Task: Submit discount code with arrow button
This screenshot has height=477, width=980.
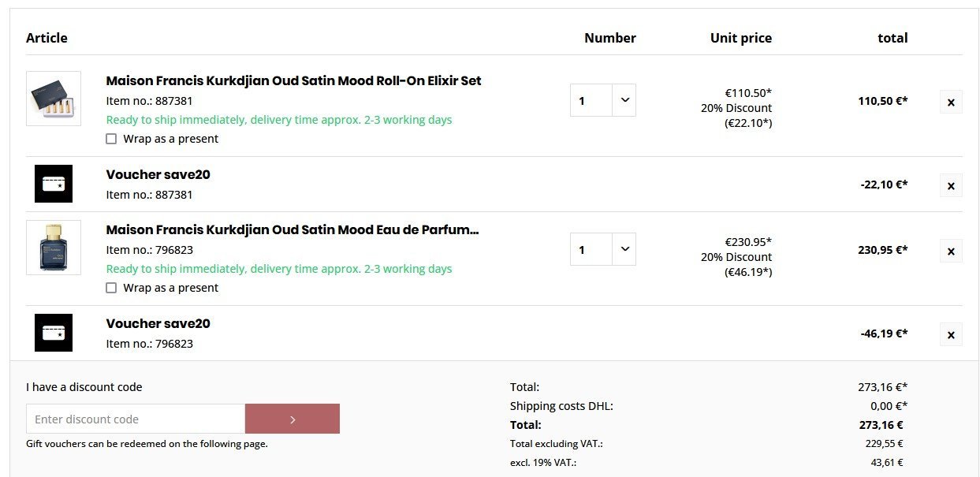Action: pyautogui.click(x=293, y=419)
